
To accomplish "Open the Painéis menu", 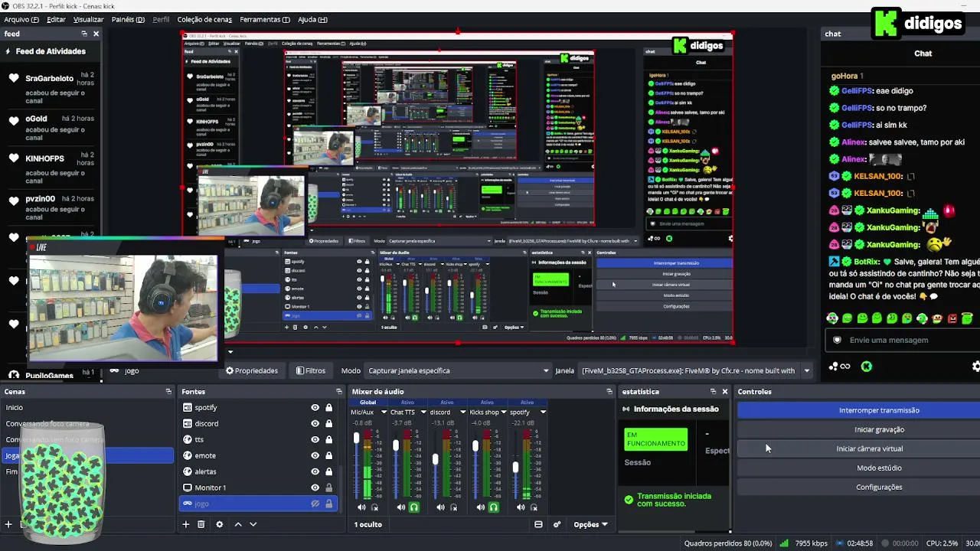I will pyautogui.click(x=128, y=19).
